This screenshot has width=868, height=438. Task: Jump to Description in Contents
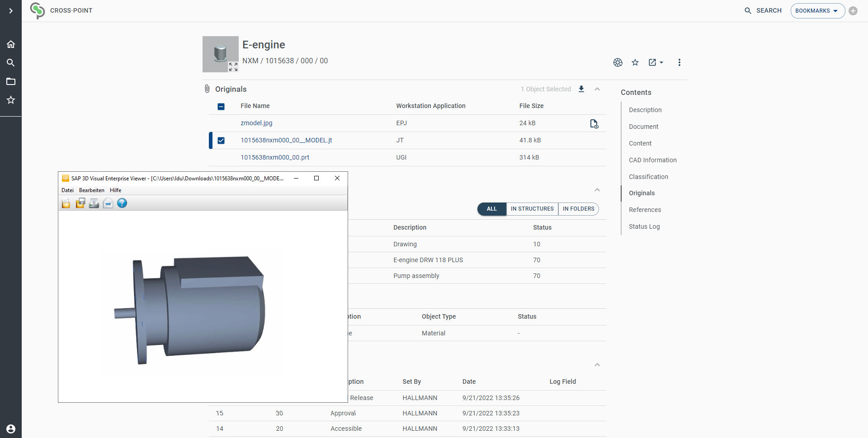645,110
